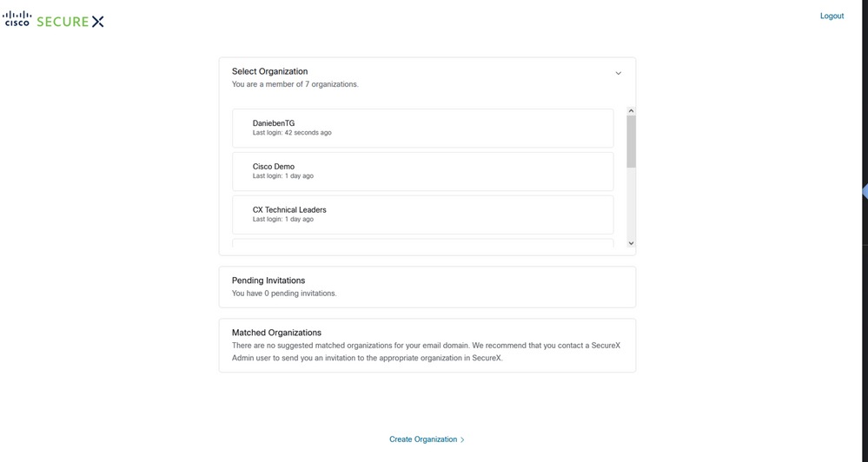Screen dimensions: 868x462
Task: Click the 'member of 7 organizations' text
Action: click(x=295, y=84)
